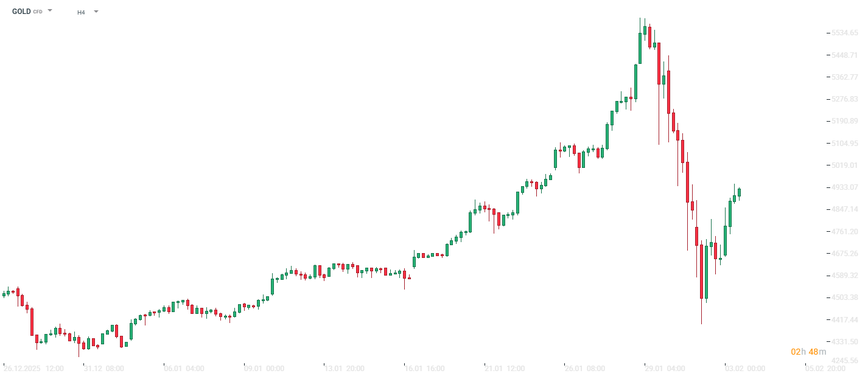Click the 4245.56 price at axis bottom
The image size is (868, 379).
point(845,360)
